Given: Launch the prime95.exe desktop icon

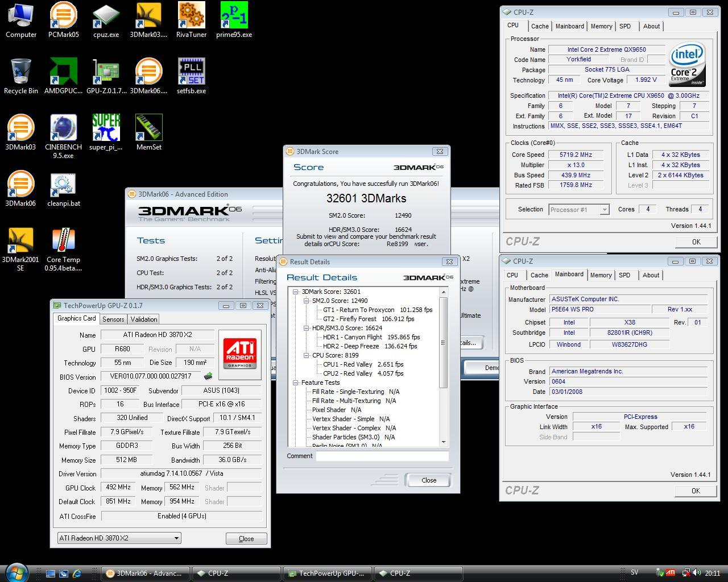Looking at the screenshot, I should (x=234, y=20).
